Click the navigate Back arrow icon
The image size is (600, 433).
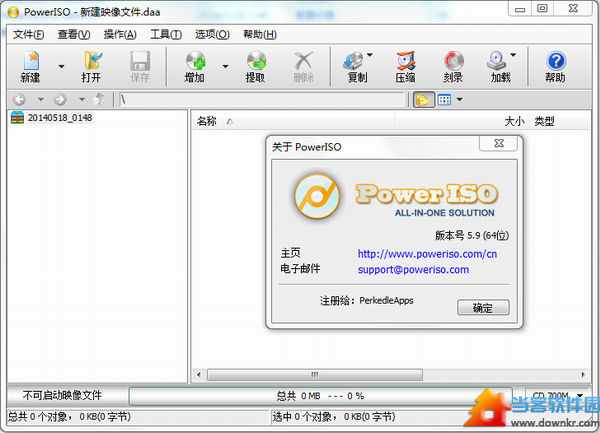click(19, 99)
